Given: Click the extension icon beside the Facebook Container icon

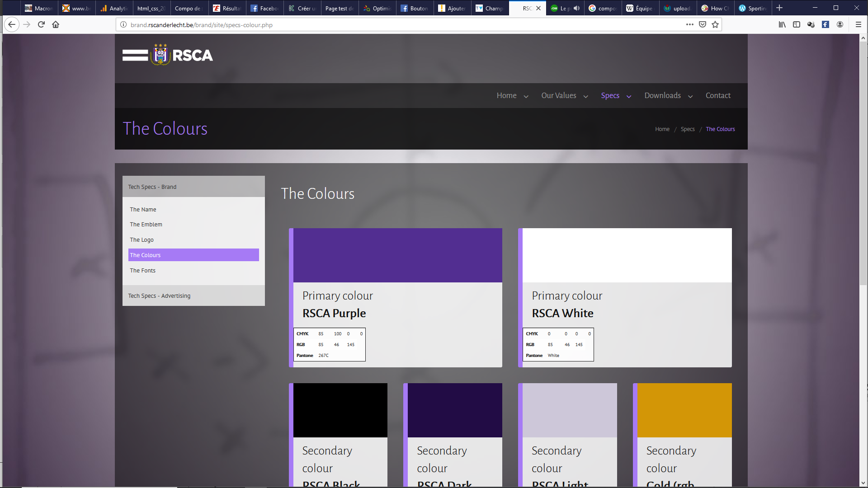Looking at the screenshot, I should pos(811,24).
